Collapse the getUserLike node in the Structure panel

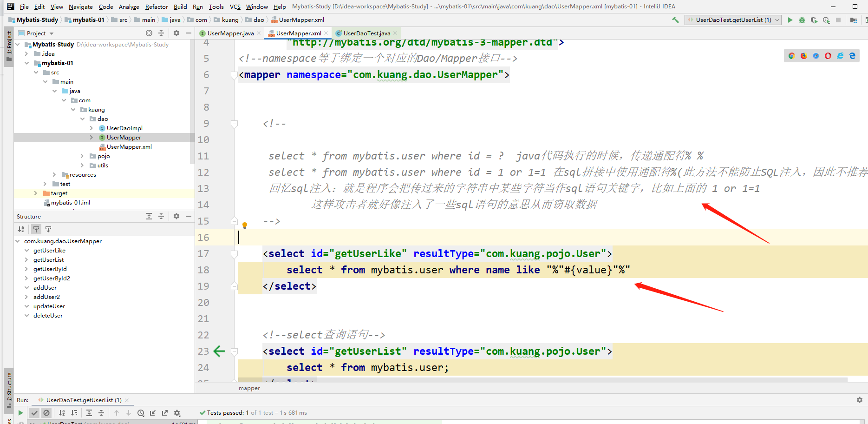[x=27, y=251]
